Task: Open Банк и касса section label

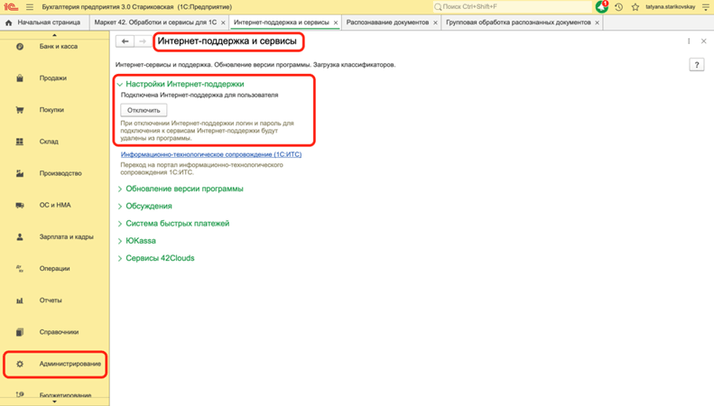Action: pos(58,46)
